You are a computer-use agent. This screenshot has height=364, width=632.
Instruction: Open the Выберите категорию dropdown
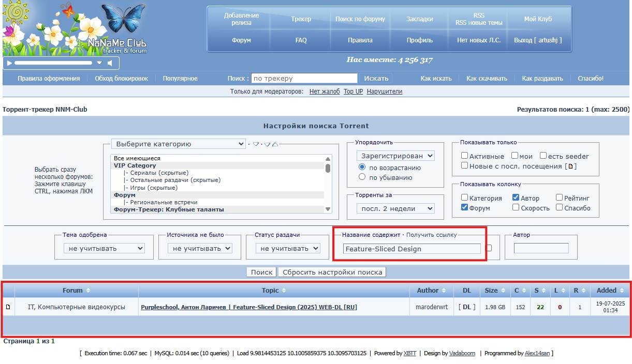[x=179, y=144]
